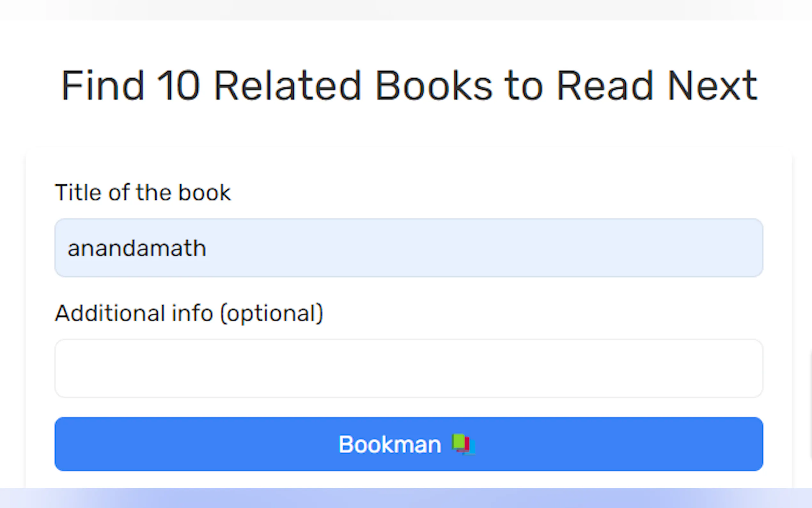Click the 'Additional info (optional)' label
The height and width of the screenshot is (508, 812).
coord(189,313)
